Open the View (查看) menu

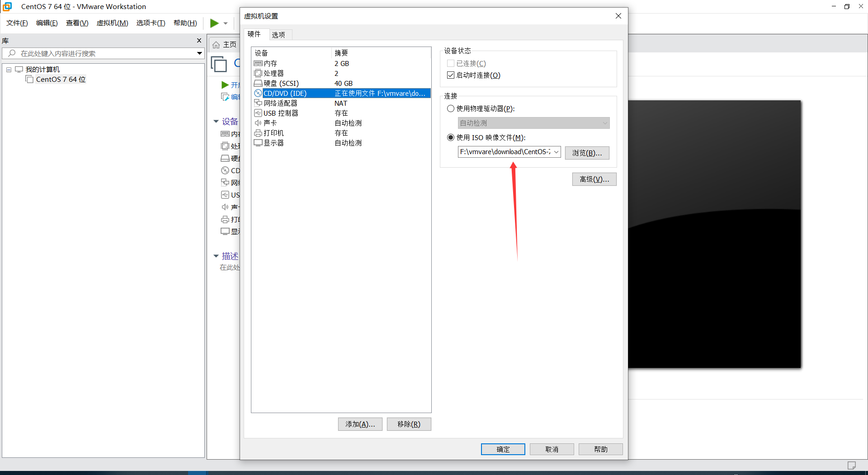pyautogui.click(x=77, y=23)
